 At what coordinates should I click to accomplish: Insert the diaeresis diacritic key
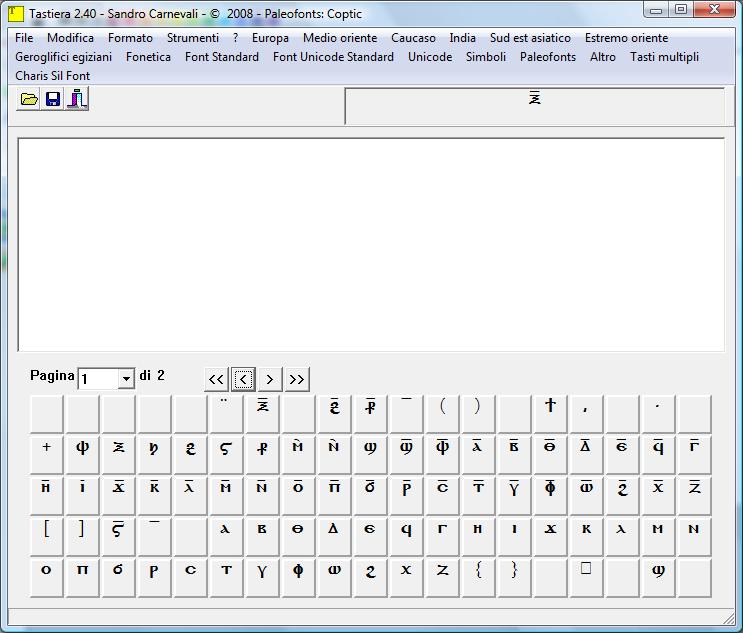click(x=226, y=414)
